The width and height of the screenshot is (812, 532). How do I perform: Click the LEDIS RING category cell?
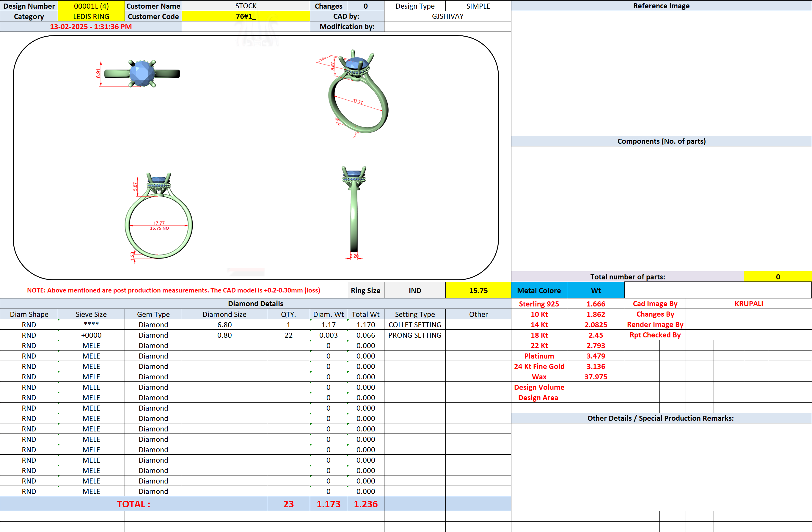pyautogui.click(x=91, y=16)
